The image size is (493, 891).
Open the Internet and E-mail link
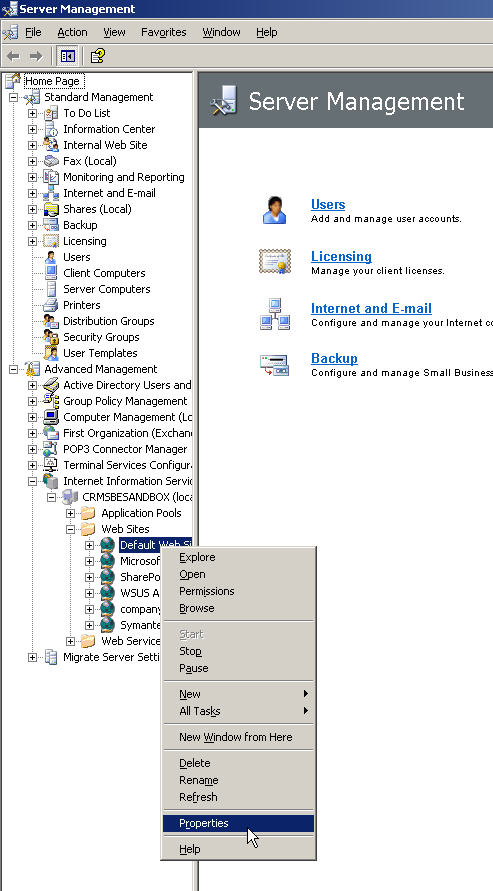371,309
